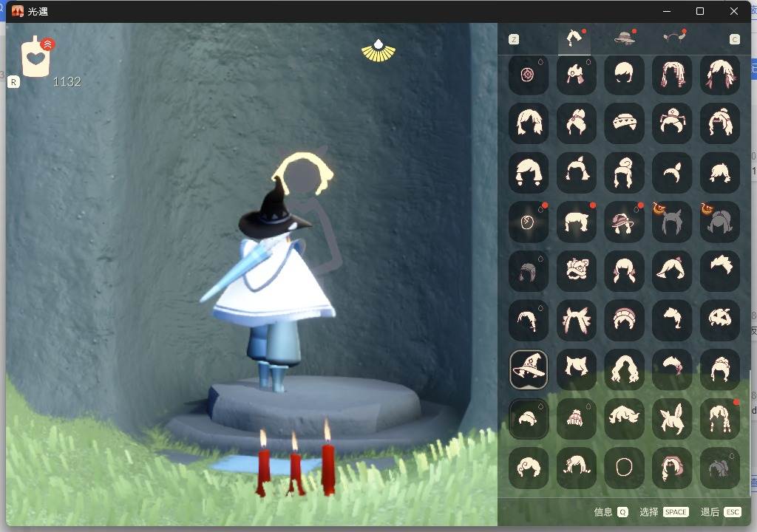Pick the locked grey helmet hairstyle
Image resolution: width=757 pixels, height=532 pixels.
click(528, 271)
